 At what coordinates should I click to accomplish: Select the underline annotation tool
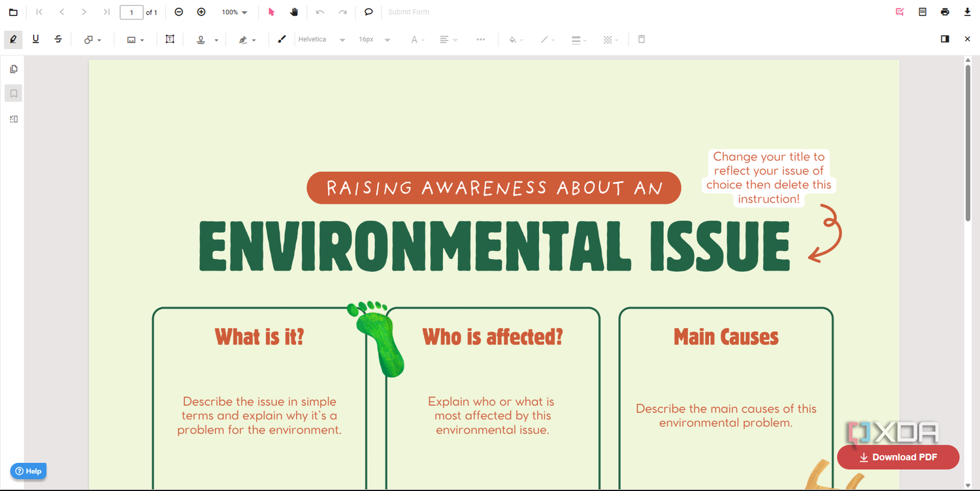pyautogui.click(x=36, y=39)
